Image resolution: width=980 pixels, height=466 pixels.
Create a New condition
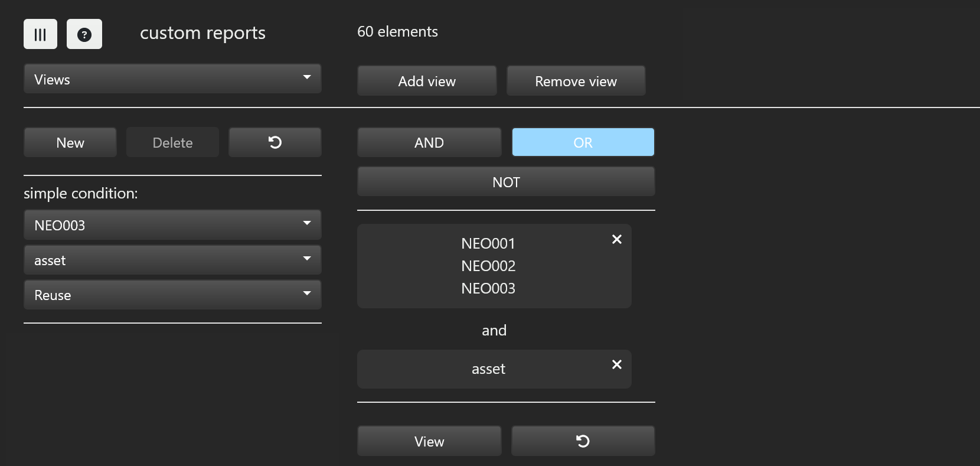click(70, 142)
